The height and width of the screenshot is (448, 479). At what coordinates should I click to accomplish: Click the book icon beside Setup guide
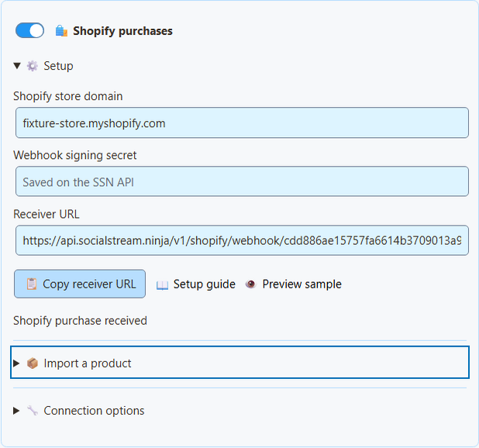tap(162, 285)
